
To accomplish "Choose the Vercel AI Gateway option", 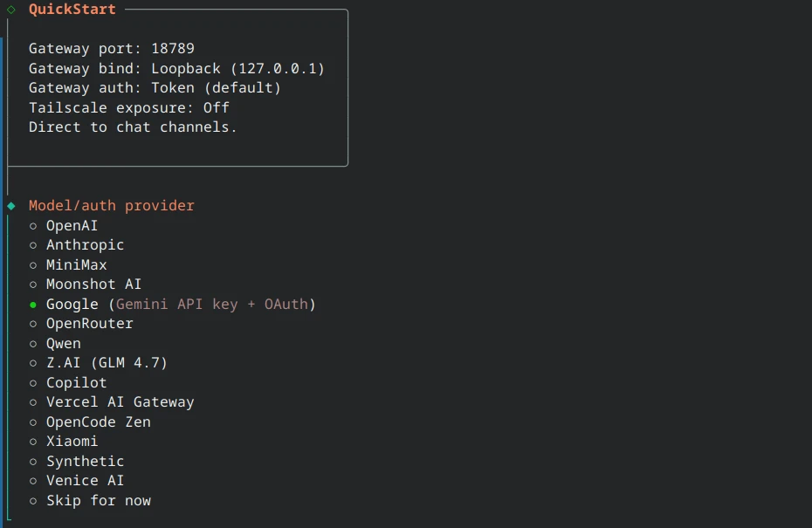I will 120,401.
